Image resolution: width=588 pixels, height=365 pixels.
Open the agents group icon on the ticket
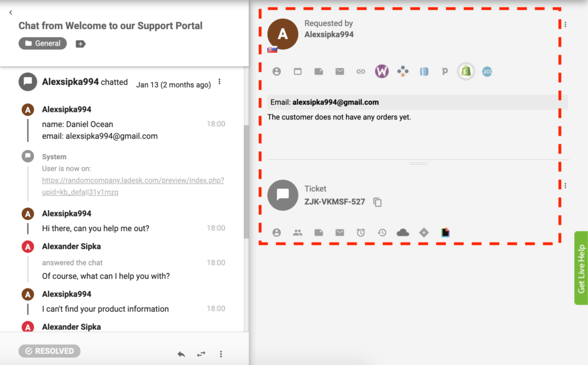(x=297, y=232)
